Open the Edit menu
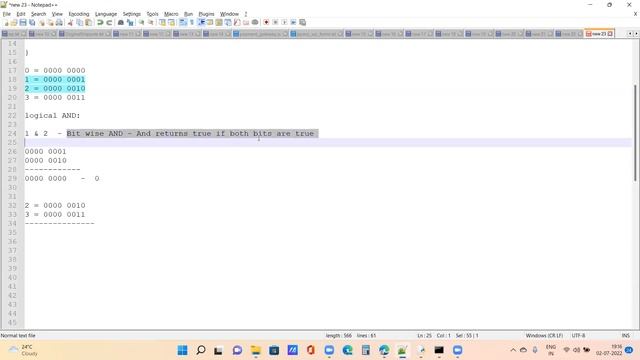The image size is (640, 360). pyautogui.click(x=21, y=14)
